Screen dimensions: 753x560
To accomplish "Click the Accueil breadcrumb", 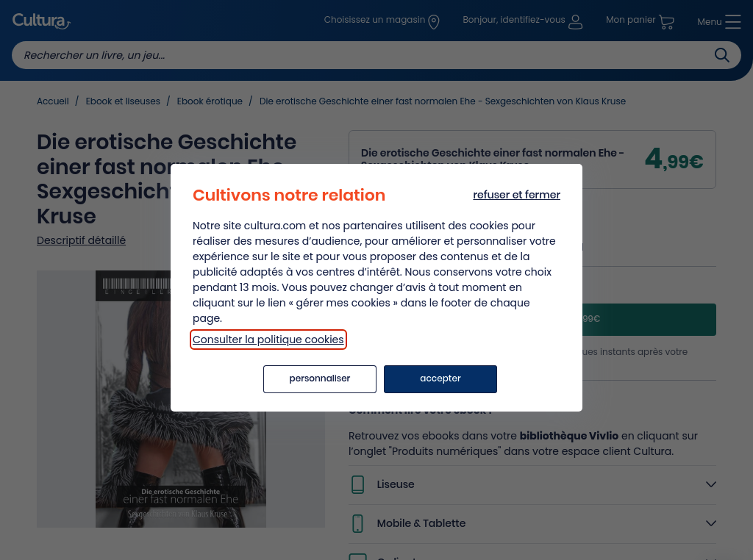I will pyautogui.click(x=53, y=101).
